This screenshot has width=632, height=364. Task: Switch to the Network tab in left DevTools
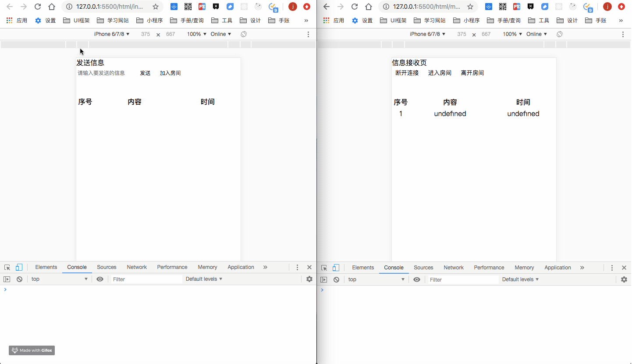[136, 267]
